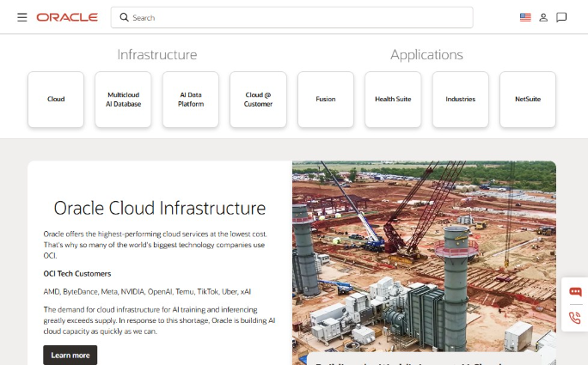This screenshot has width=588, height=365.
Task: Select the Cloud card
Action: 56,100
